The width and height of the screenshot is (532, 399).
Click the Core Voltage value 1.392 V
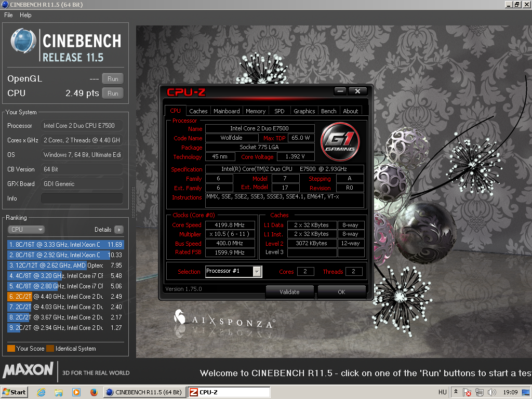(x=295, y=156)
